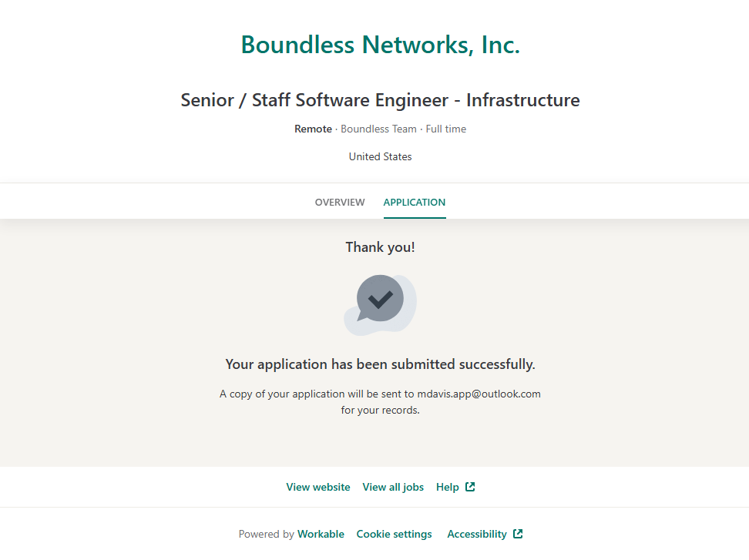Click the United States location text

[x=381, y=156]
